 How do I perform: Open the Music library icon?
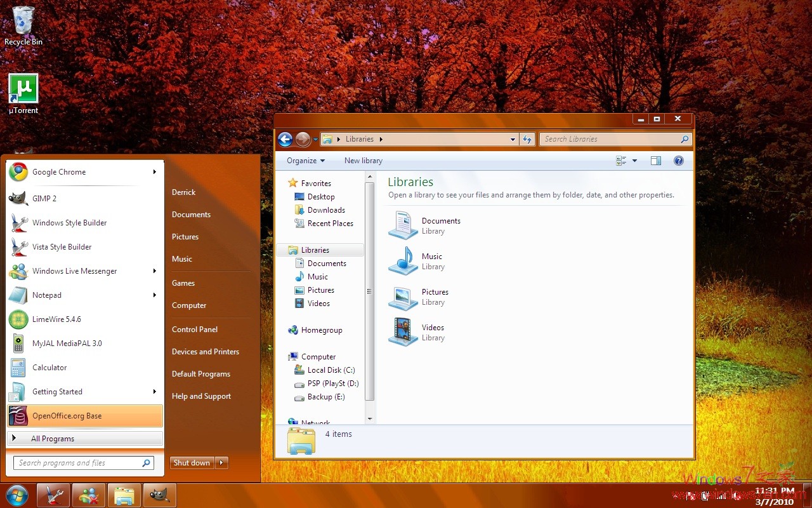[403, 260]
